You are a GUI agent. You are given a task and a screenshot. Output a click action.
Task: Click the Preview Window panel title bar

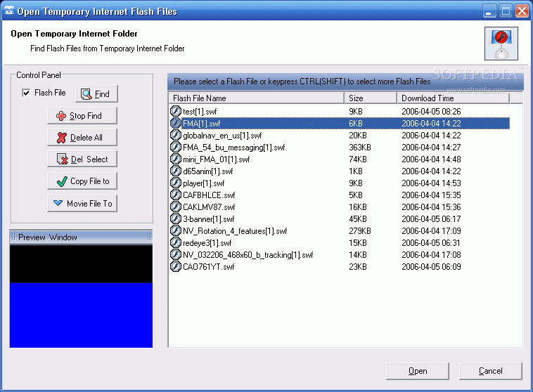[82, 237]
